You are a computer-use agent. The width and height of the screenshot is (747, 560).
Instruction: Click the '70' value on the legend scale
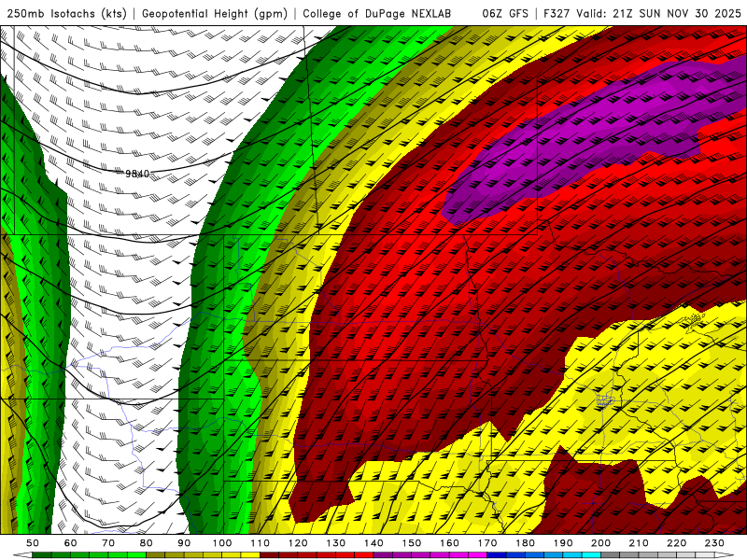(108, 543)
